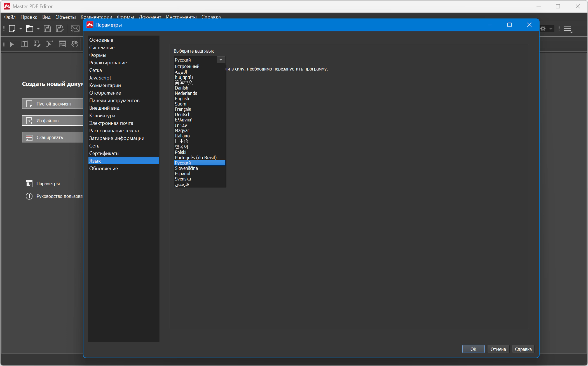Collapse the Русский language combo box arrow
This screenshot has height=366, width=588.
pyautogui.click(x=221, y=60)
